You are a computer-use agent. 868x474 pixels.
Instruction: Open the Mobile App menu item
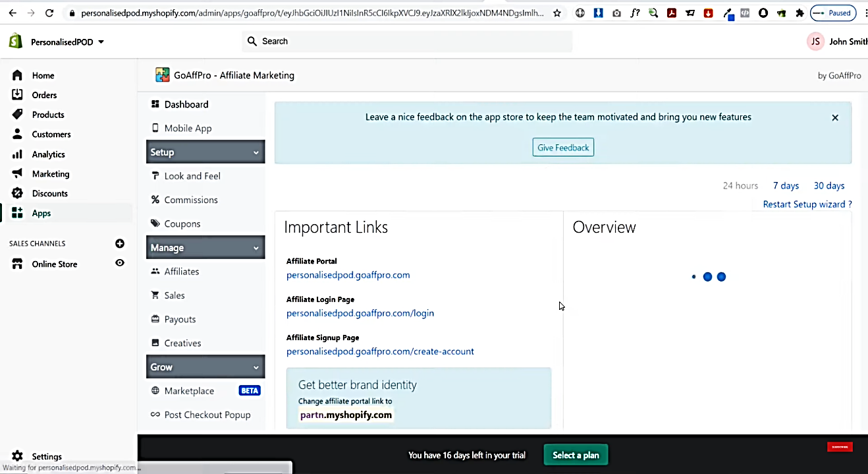tap(188, 129)
